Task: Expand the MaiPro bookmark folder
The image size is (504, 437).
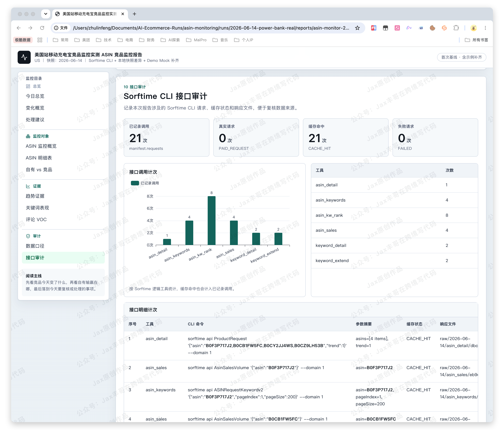Action: [196, 40]
